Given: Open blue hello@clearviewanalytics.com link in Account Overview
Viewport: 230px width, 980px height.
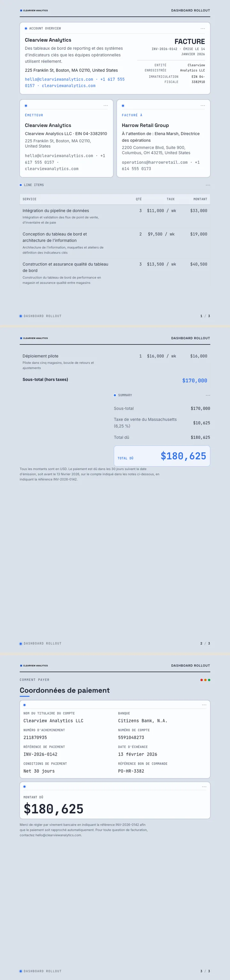Looking at the screenshot, I should tap(59, 79).
